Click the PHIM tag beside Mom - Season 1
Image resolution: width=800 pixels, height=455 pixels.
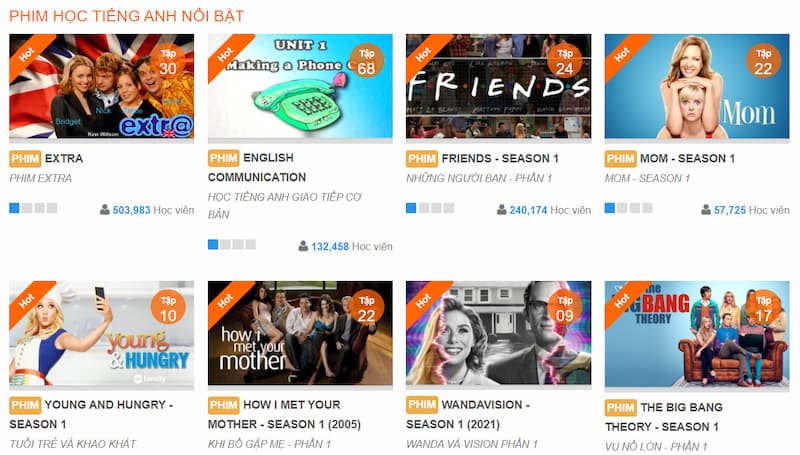[x=620, y=159]
